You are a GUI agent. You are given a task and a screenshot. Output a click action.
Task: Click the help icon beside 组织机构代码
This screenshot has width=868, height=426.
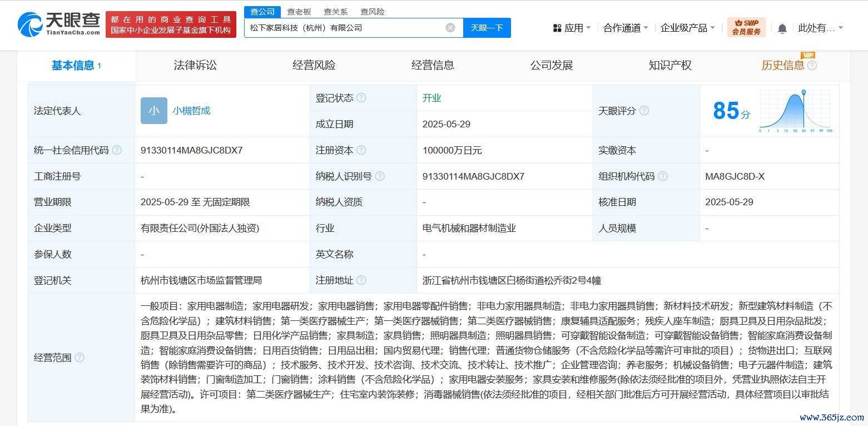click(663, 176)
